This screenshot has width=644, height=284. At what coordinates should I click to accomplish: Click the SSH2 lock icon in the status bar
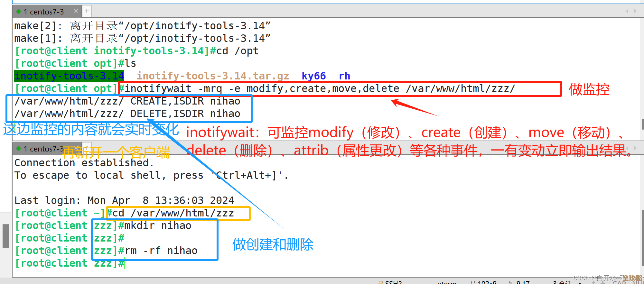coord(381,282)
